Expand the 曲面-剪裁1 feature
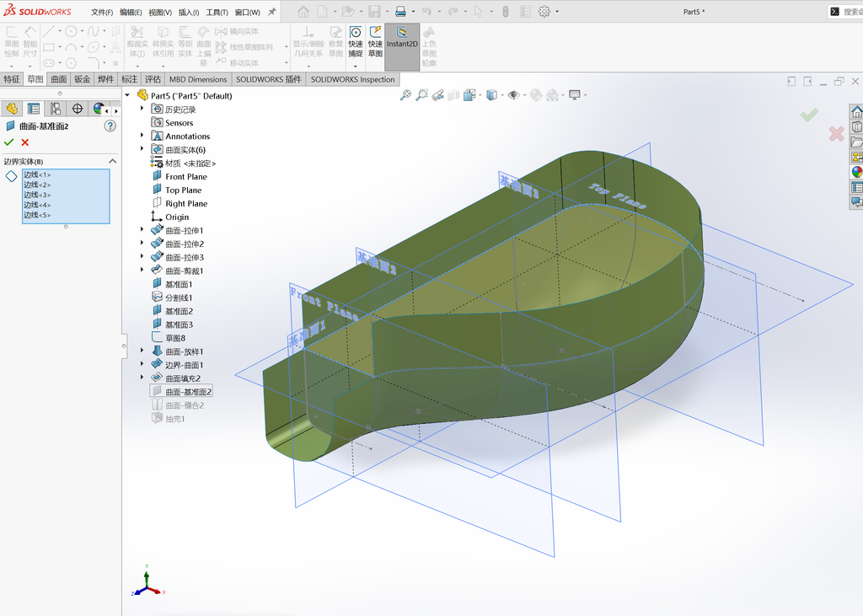 [x=142, y=270]
